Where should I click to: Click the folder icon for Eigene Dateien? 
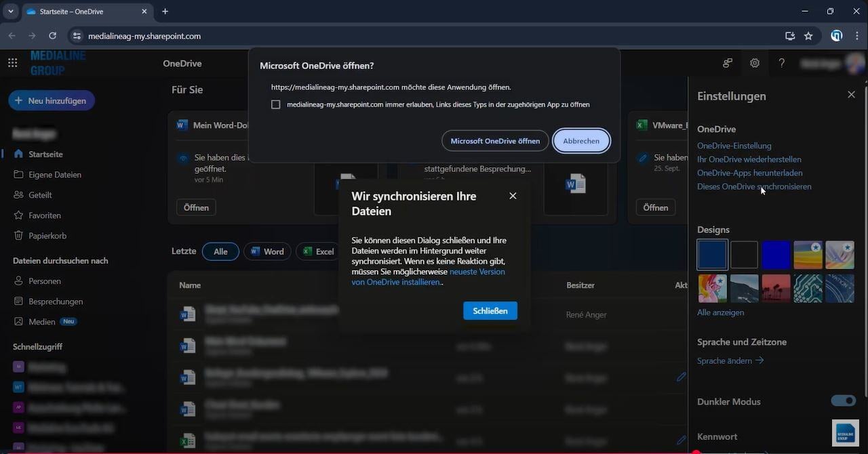pyautogui.click(x=18, y=174)
